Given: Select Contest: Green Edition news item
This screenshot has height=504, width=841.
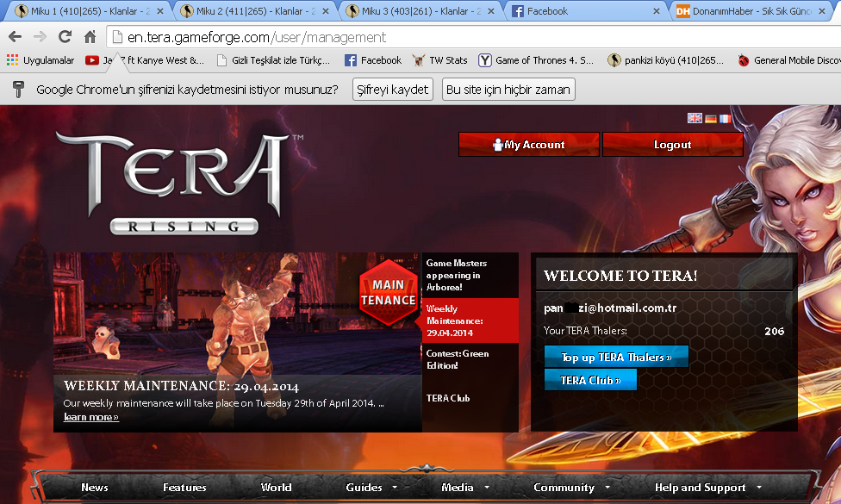Looking at the screenshot, I should (x=470, y=360).
